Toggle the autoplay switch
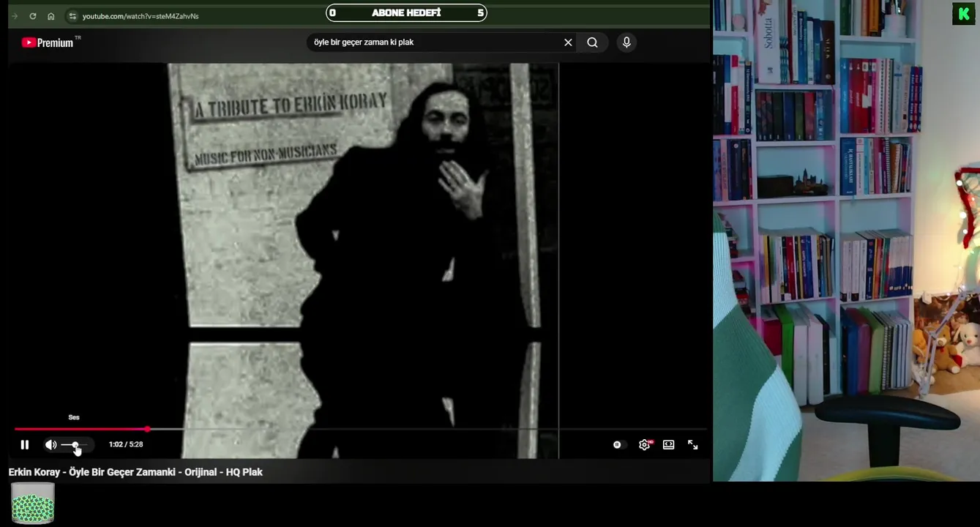This screenshot has height=527, width=980. pos(619,444)
